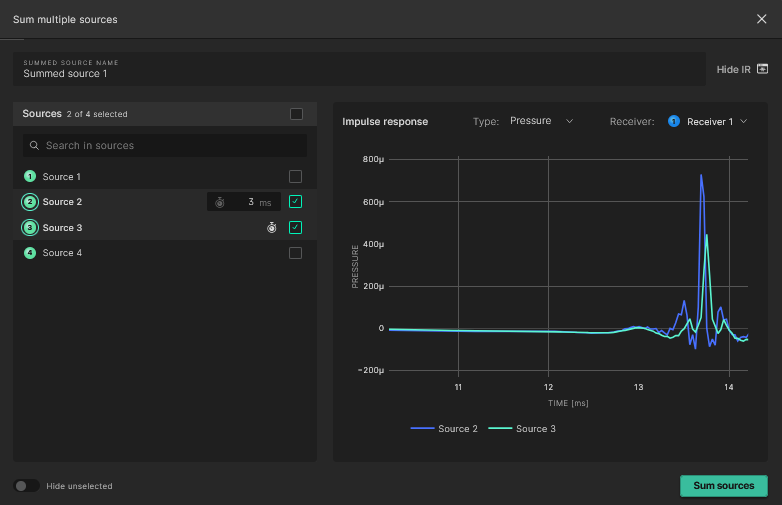Click the Hide IR text button
This screenshot has width=782, height=505.
[733, 69]
